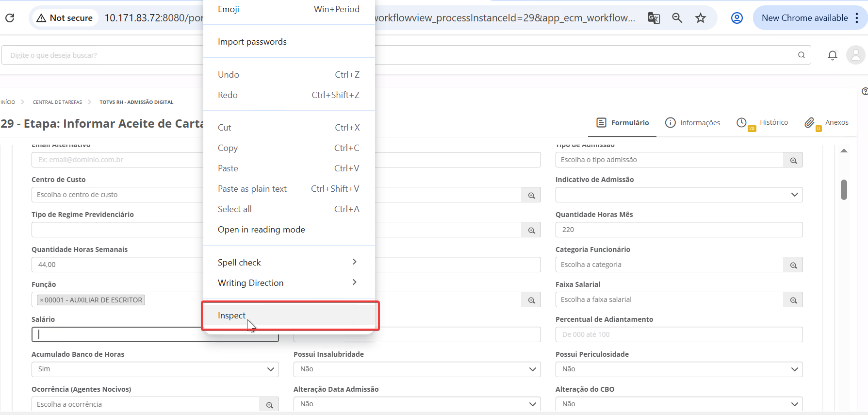Open the Chrome profile avatar icon
868x415 pixels.
click(737, 18)
